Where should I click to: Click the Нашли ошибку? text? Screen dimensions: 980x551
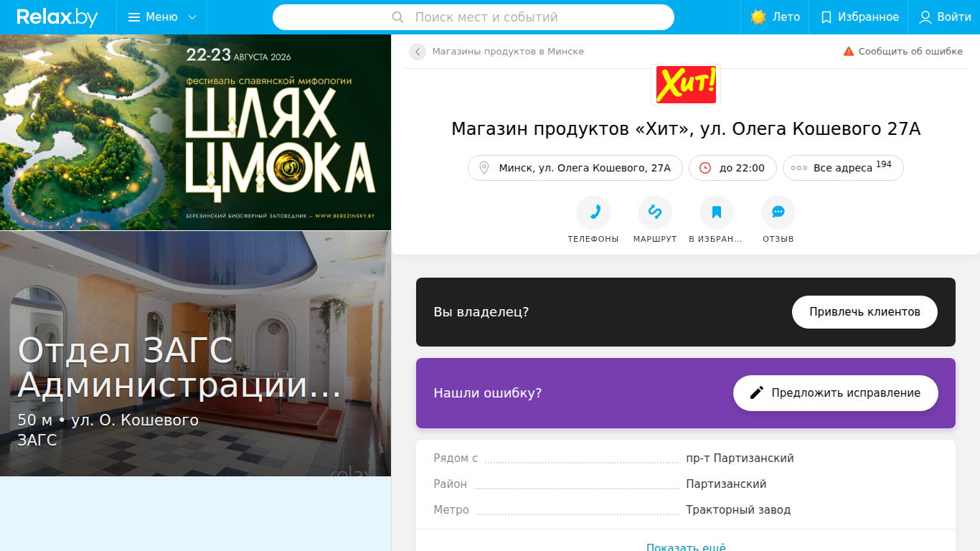pos(488,393)
